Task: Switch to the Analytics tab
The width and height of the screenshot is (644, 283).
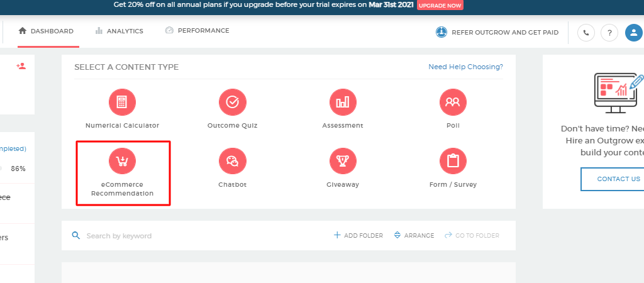Action: 119,31
